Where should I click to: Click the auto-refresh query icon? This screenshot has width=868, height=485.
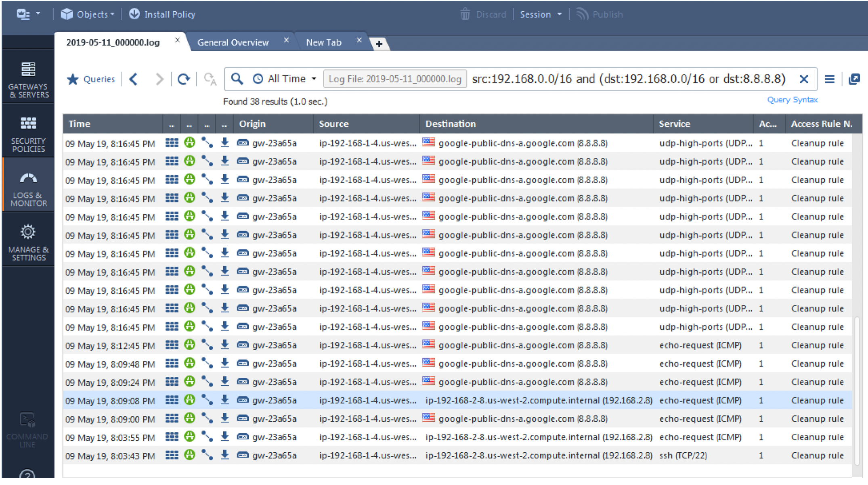210,79
